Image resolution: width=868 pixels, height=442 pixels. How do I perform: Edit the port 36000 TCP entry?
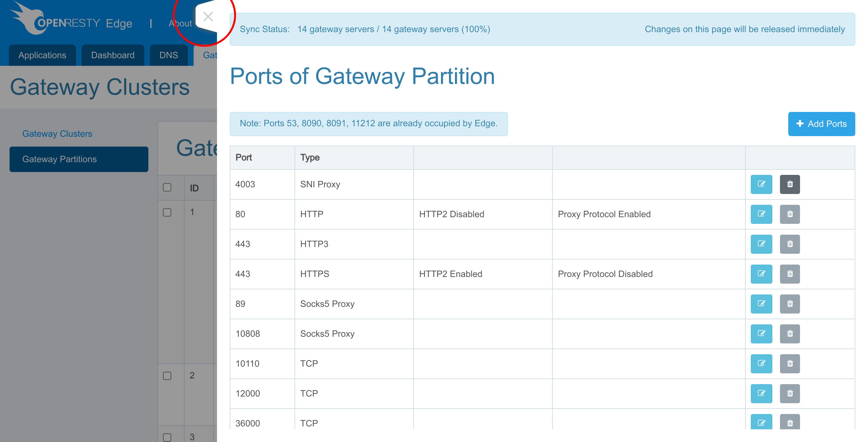click(x=761, y=422)
